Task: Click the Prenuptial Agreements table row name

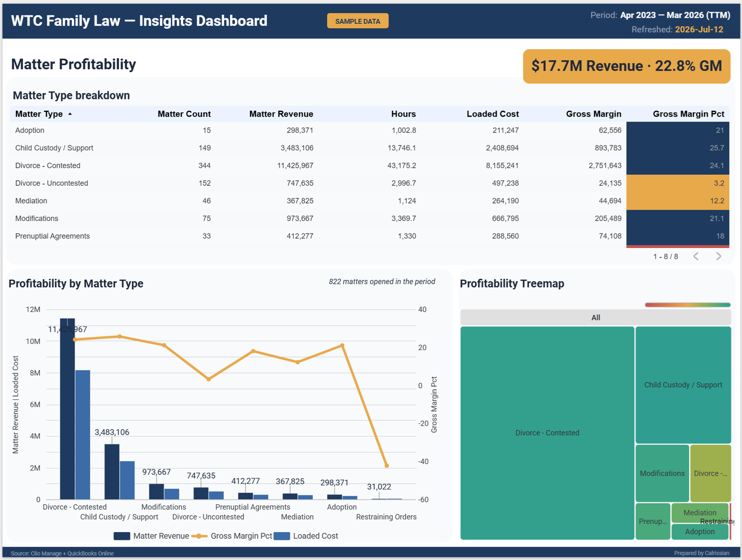Action: pyautogui.click(x=52, y=236)
